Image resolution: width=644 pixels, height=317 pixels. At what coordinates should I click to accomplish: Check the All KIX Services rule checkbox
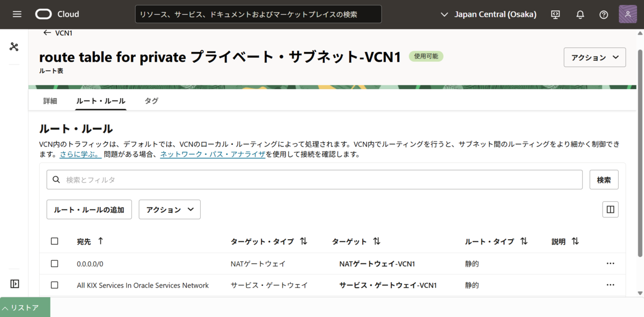(x=54, y=285)
